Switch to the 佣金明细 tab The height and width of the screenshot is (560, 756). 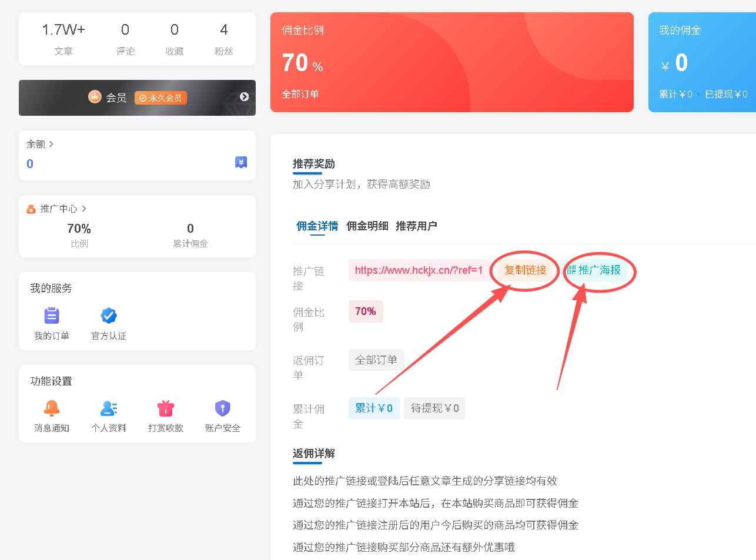click(x=367, y=226)
